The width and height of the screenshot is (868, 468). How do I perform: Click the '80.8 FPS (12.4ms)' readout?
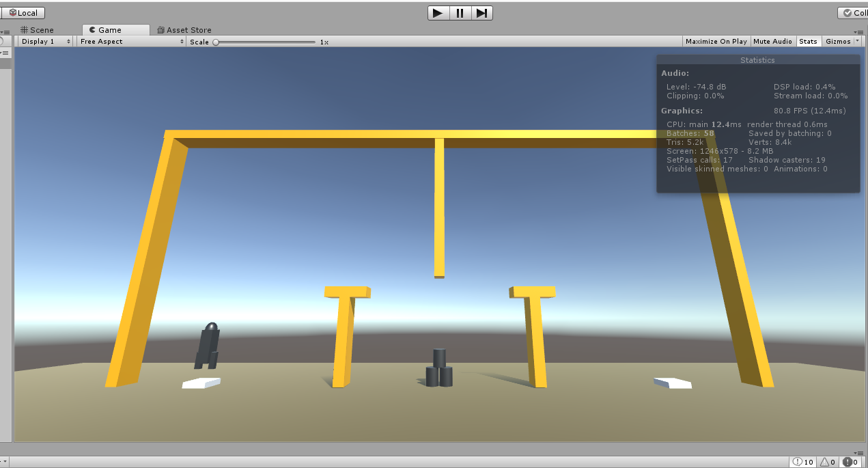[809, 111]
